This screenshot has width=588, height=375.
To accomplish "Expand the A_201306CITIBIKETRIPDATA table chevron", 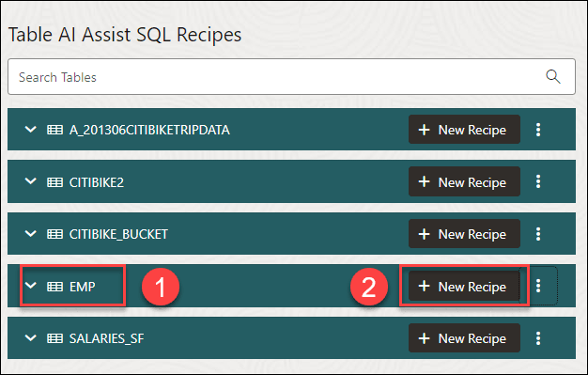I will click(30, 130).
